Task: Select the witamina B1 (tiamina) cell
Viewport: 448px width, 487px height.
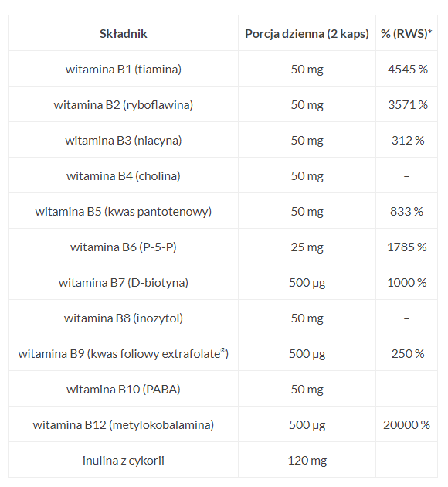Action: pyautogui.click(x=123, y=69)
